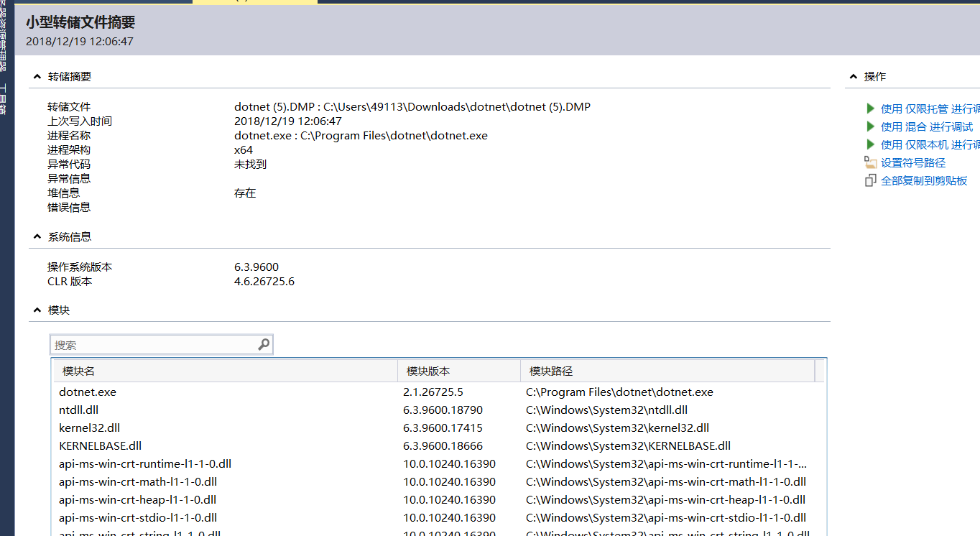
Task: Open the kernel32.dll module link
Action: 88,428
